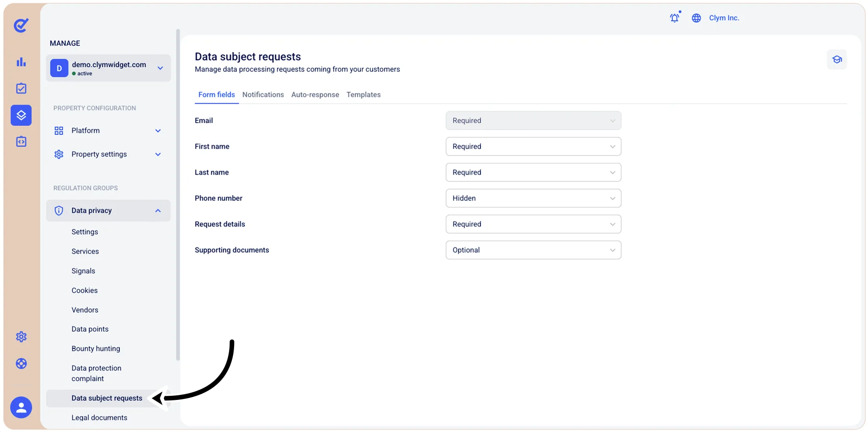Open the First name requirement dropdown
Image resolution: width=868 pixels, height=432 pixels.
[533, 147]
